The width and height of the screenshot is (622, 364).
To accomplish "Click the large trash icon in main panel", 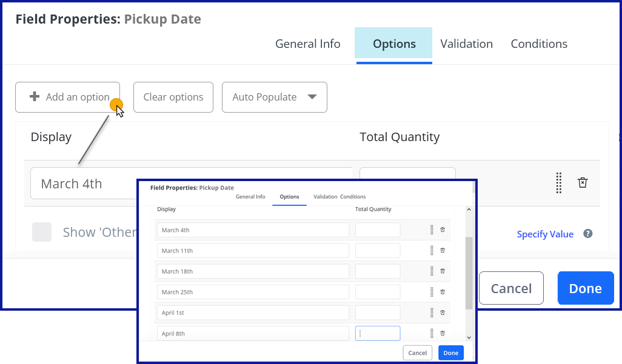I will 582,183.
